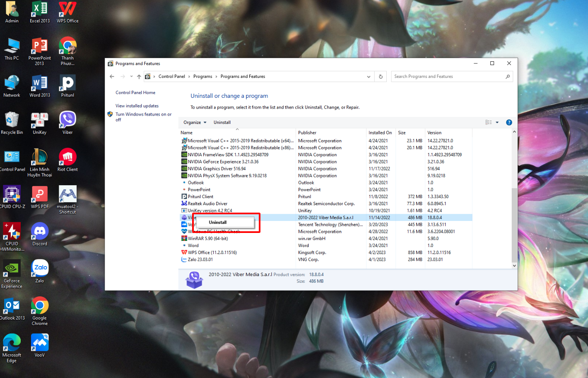Select the Recycle Bin icon

coord(12,124)
